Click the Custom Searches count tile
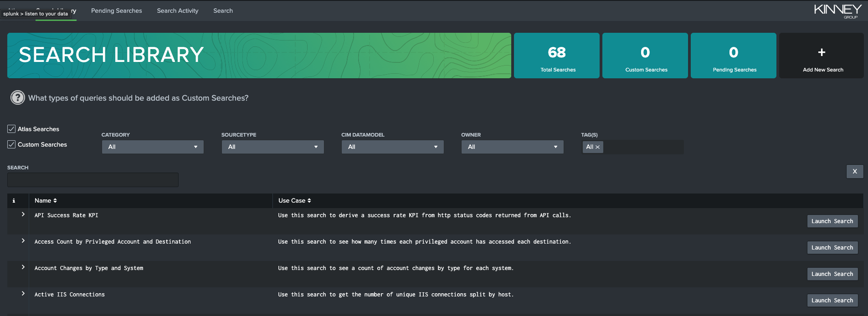This screenshot has height=316, width=868. pyautogui.click(x=645, y=56)
